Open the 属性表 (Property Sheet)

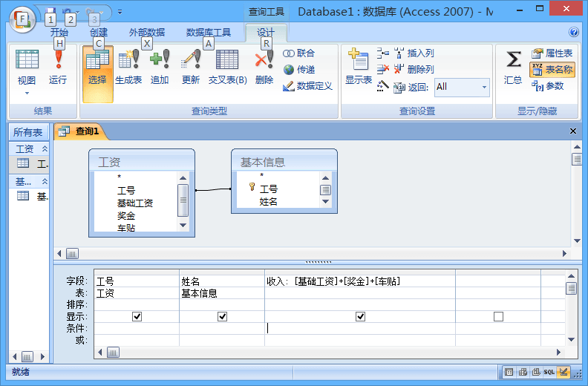552,53
